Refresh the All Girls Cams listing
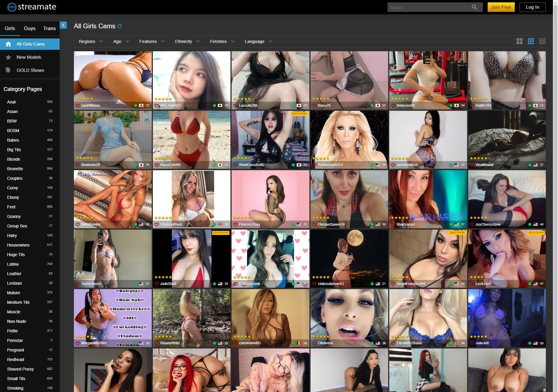The height and width of the screenshot is (392, 558). click(x=120, y=26)
